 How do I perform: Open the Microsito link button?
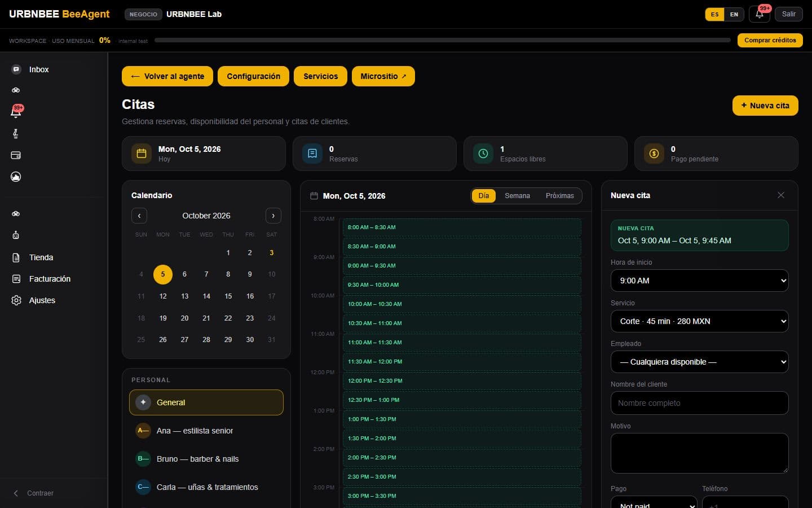pos(383,76)
